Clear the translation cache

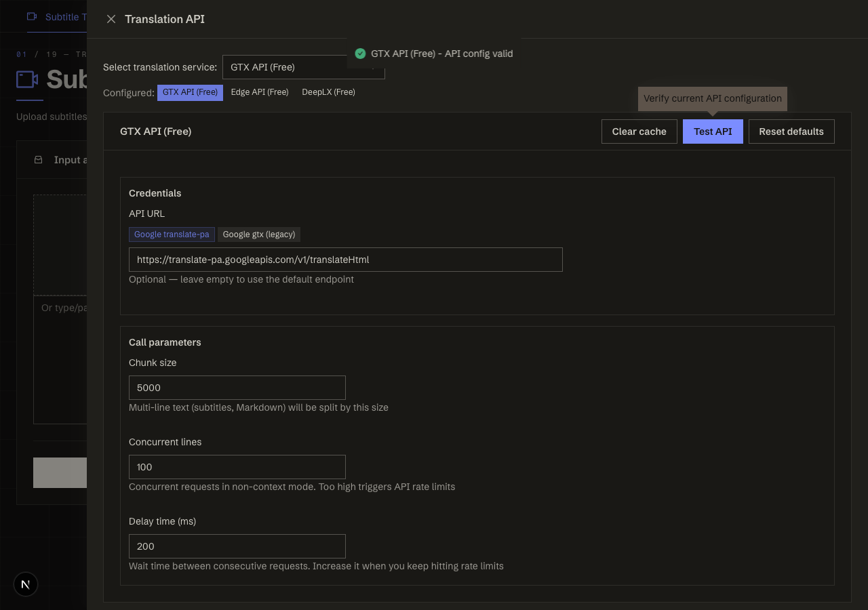tap(639, 131)
